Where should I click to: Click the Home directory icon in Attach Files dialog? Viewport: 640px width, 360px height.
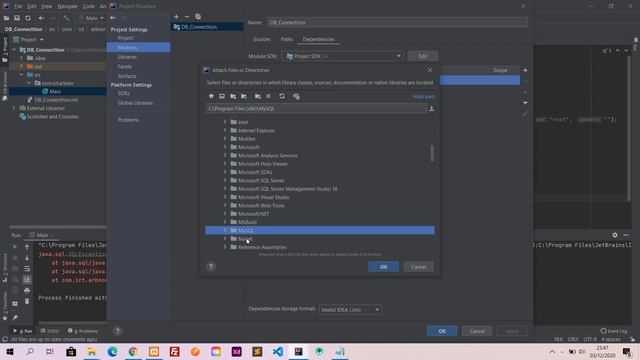pos(211,96)
